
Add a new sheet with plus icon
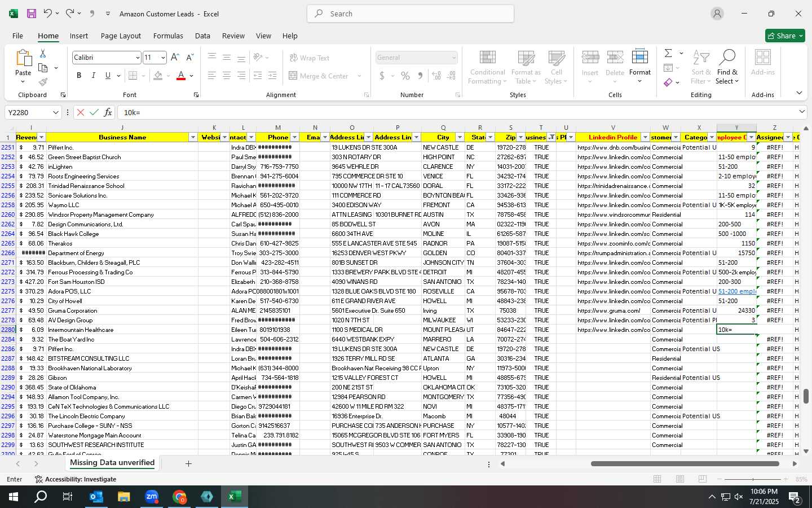188,463
